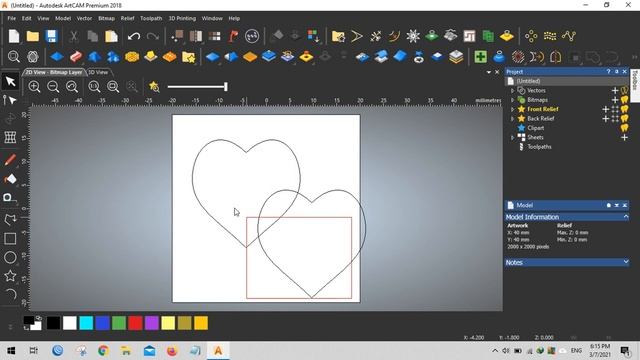
Task: Pick the red colour swatch
Action: click(135, 323)
